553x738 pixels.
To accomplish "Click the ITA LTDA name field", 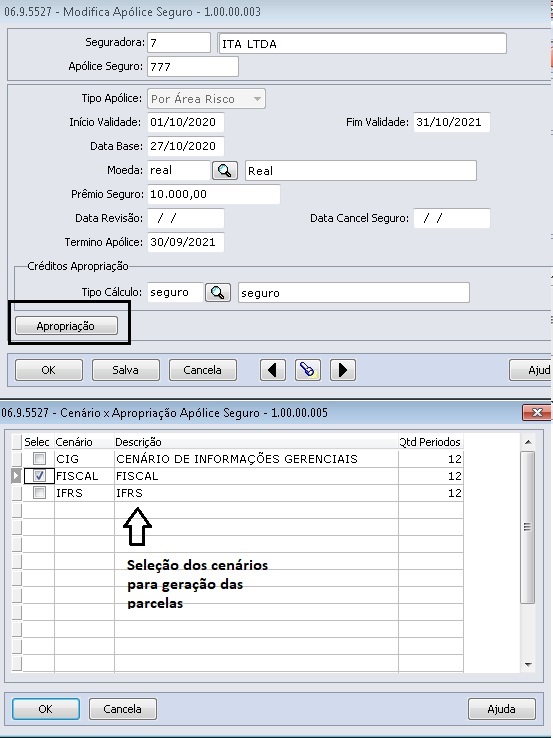I will pos(362,44).
